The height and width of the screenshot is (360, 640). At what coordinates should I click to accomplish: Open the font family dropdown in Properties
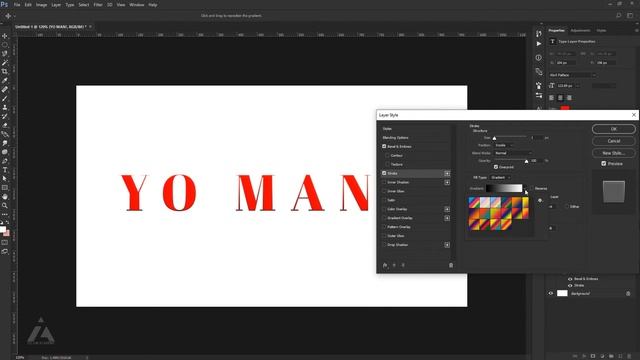[572, 75]
